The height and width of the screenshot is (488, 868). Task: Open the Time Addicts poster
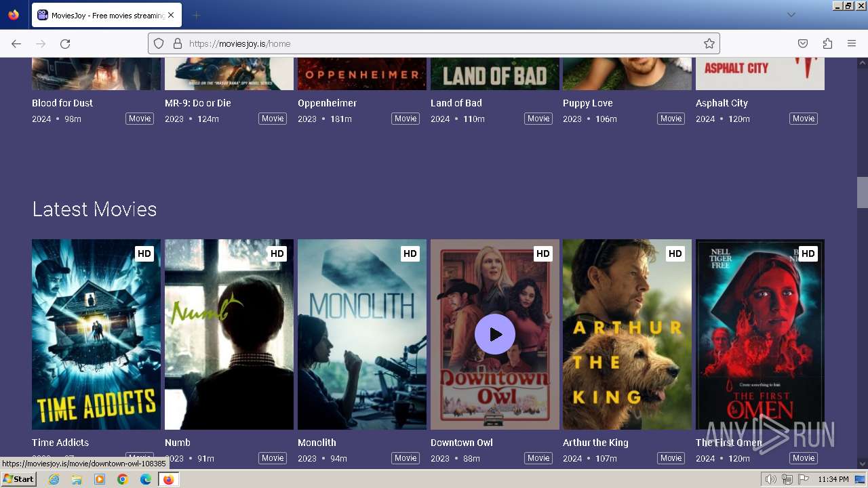(96, 334)
